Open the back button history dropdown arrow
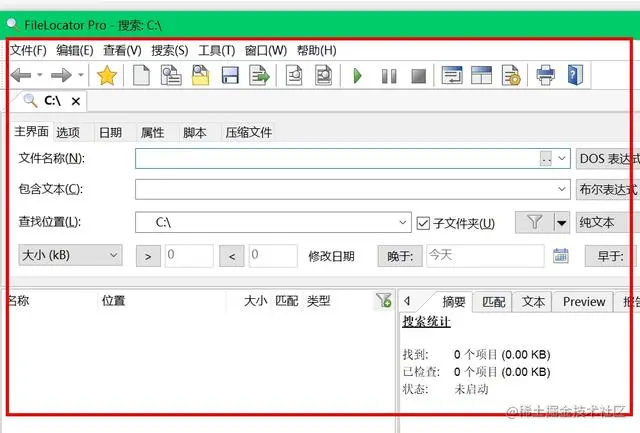This screenshot has width=640, height=433. click(x=40, y=75)
